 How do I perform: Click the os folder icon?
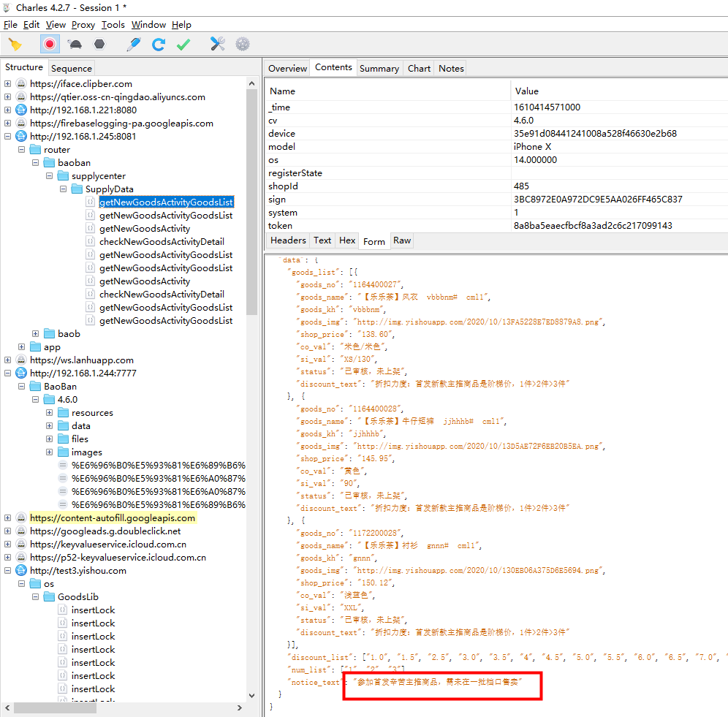pos(35,584)
